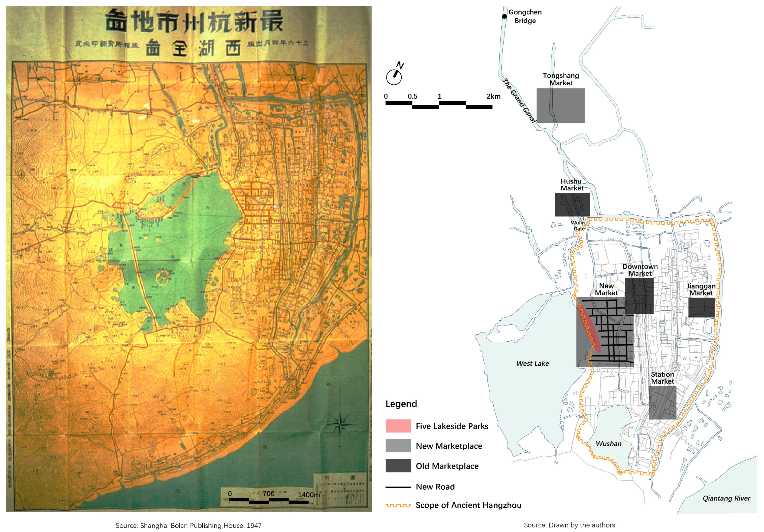Click the orange Scope of Ancient Hangzhou symbol
Viewport: 764px width, 532px height.
tap(398, 505)
